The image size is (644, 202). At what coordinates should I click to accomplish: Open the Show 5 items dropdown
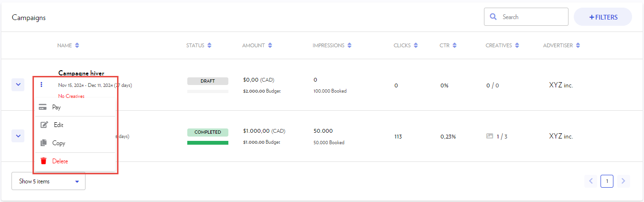tap(48, 181)
